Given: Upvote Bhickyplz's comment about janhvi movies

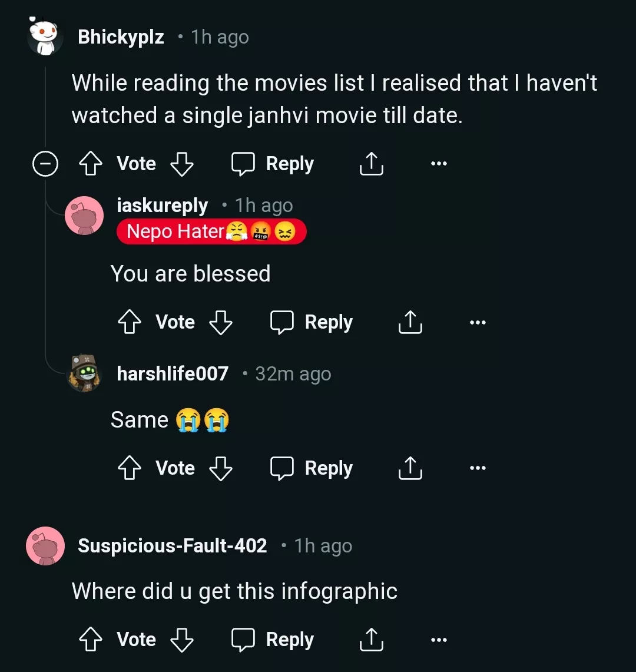Looking at the screenshot, I should (90, 164).
